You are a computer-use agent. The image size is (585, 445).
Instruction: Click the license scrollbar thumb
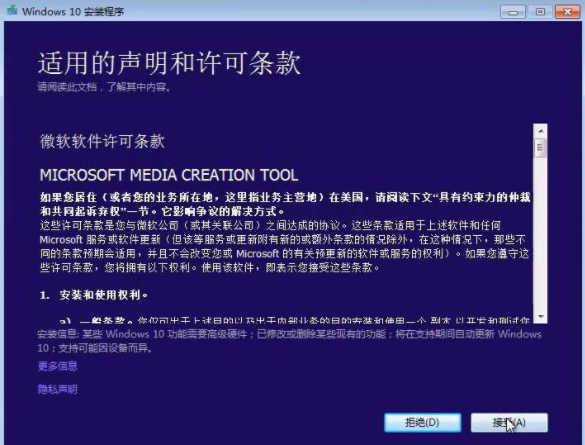[x=540, y=148]
